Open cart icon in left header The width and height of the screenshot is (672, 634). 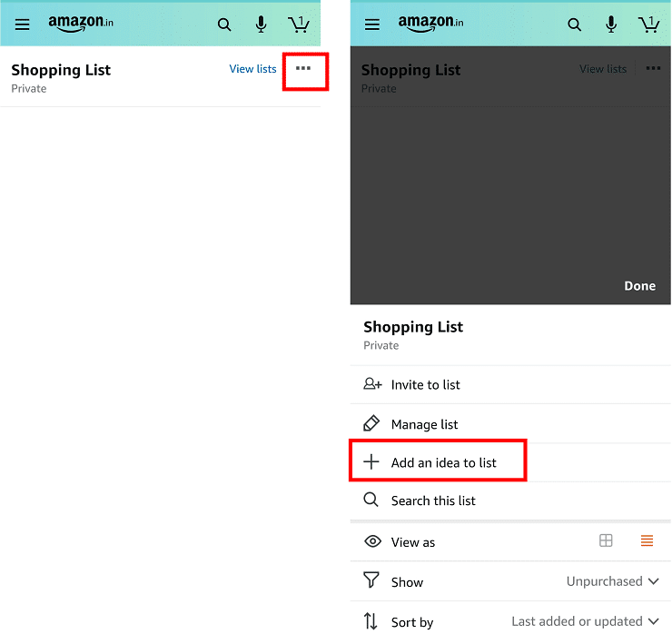point(298,25)
